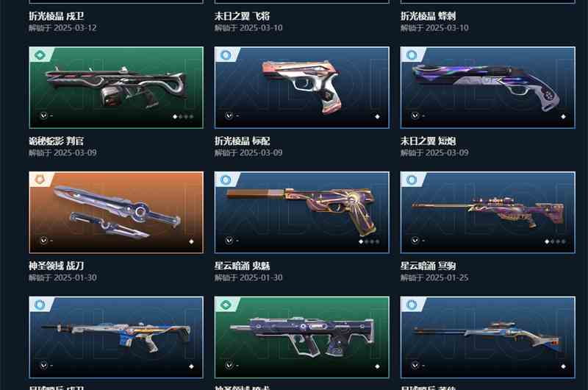The image size is (588, 390).
Task: Click the tier icon on 星云暗涌 冥驹 card
Action: (412, 180)
